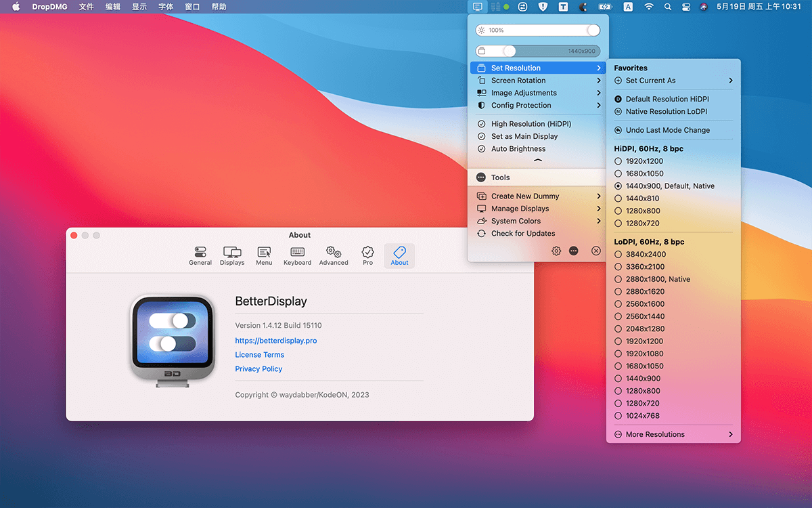Go to the Keyboard preferences tab

pyautogui.click(x=297, y=255)
